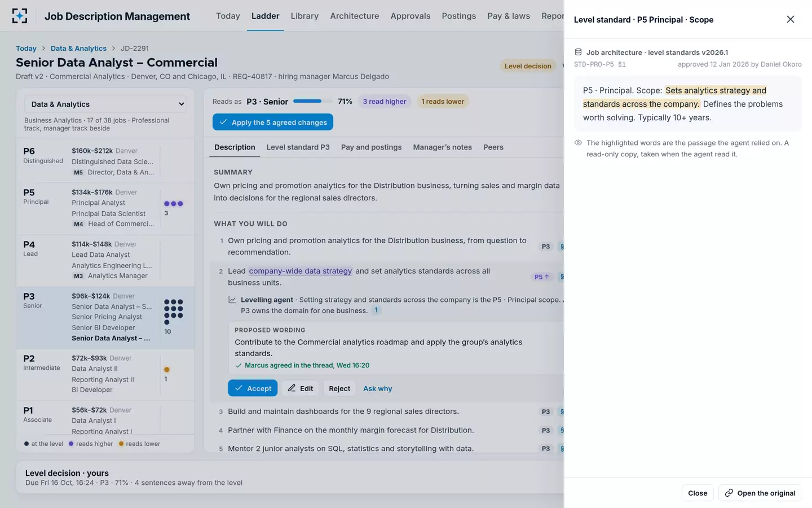
Task: Select Lead Data Analyst in the P4 row
Action: pyautogui.click(x=101, y=255)
